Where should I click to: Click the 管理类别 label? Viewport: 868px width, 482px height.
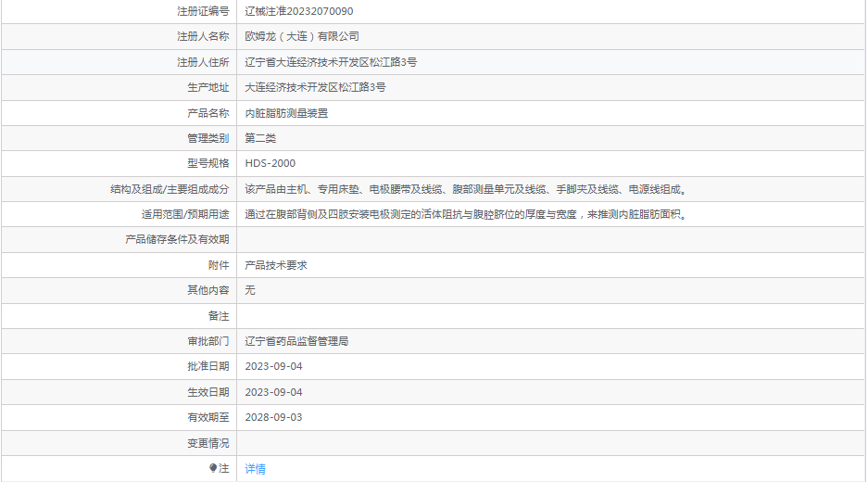click(208, 138)
